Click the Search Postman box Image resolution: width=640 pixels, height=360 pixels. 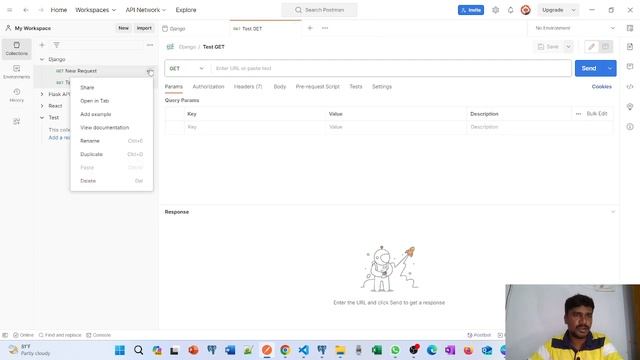(x=320, y=10)
